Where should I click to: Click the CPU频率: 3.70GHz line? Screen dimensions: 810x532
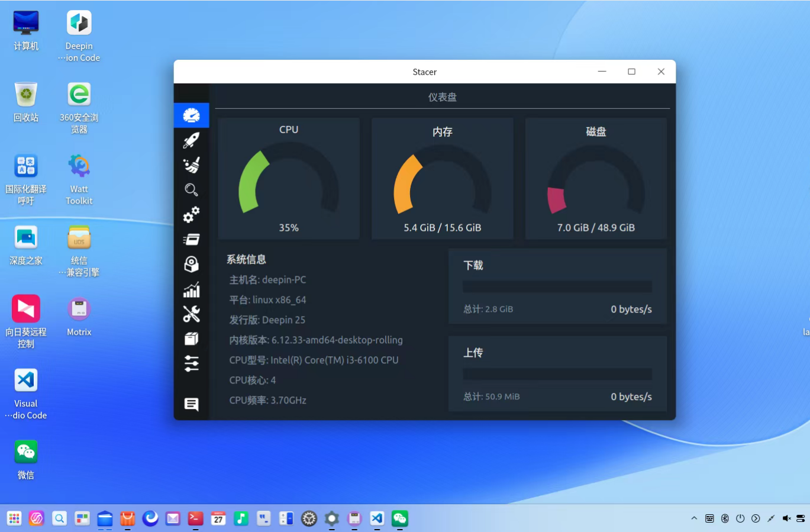click(x=267, y=401)
